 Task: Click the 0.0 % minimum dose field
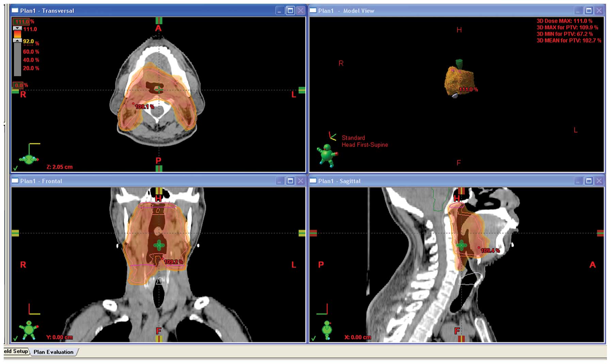pyautogui.click(x=18, y=85)
